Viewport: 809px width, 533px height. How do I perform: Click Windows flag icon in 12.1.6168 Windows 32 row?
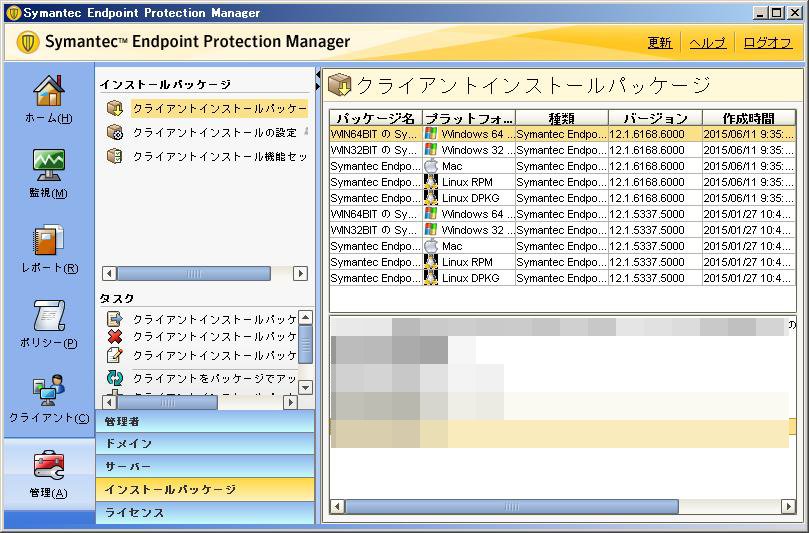[430, 150]
